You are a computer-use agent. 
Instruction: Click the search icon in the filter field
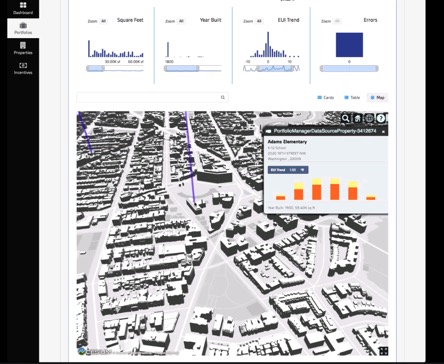pos(223,97)
